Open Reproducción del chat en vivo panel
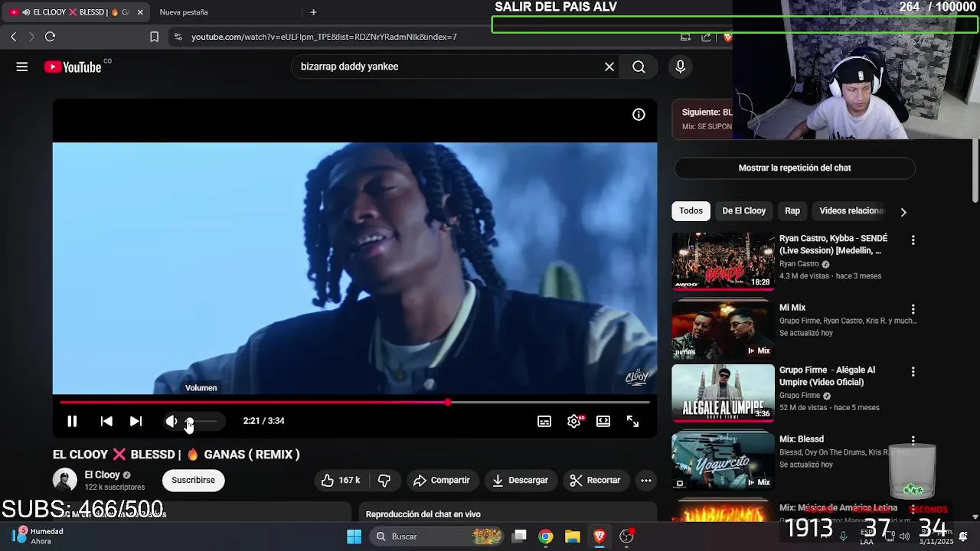 (508, 514)
